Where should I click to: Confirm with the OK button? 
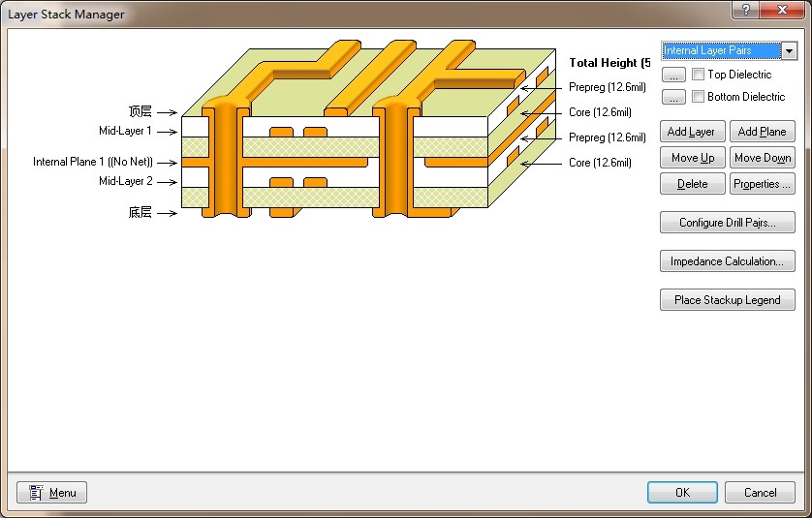click(x=682, y=492)
